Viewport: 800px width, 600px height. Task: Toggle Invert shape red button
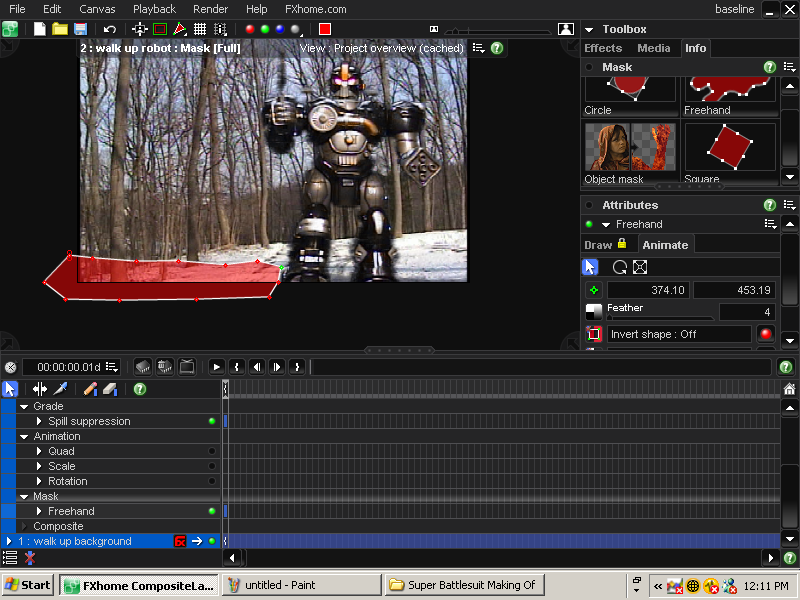(x=766, y=334)
